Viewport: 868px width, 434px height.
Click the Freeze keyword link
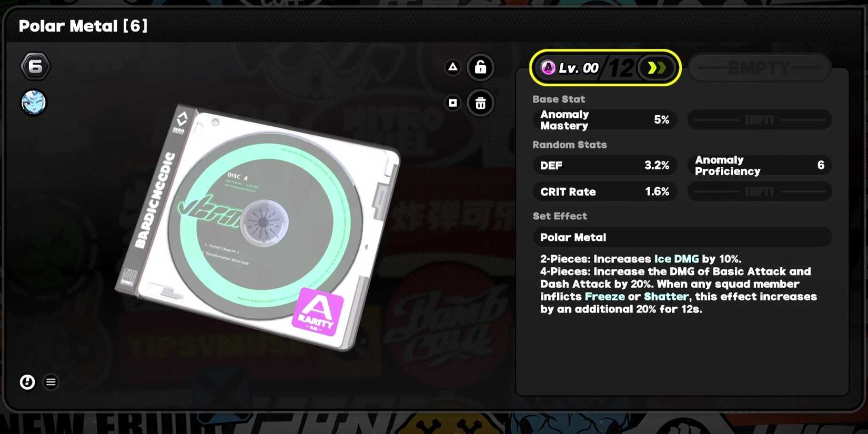click(x=604, y=297)
